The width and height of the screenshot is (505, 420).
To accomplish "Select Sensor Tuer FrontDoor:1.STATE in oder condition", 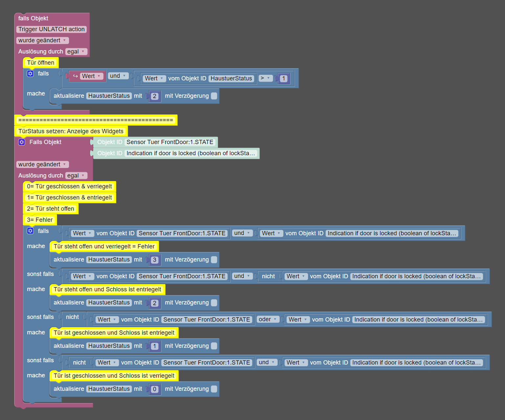I will (207, 320).
